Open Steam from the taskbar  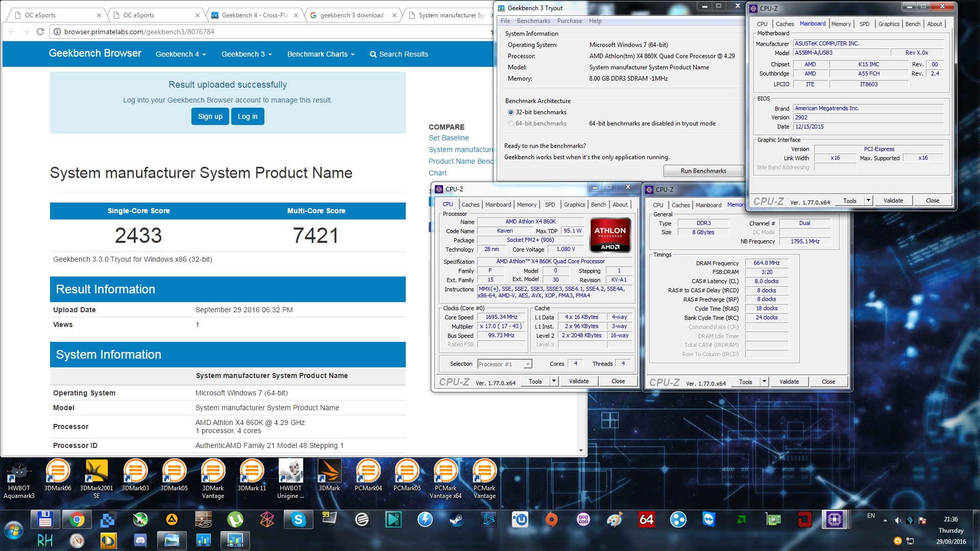(x=456, y=520)
